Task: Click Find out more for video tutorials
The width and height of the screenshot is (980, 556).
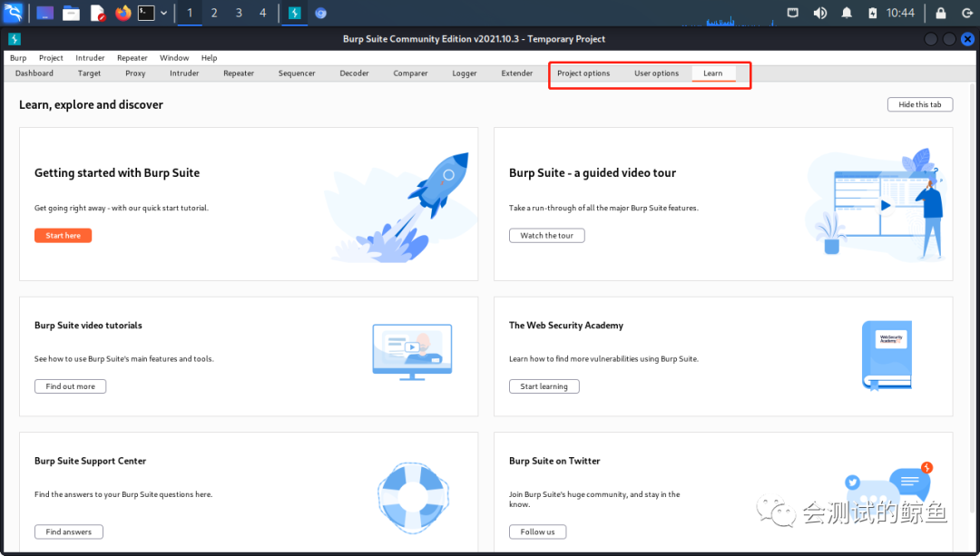Action: click(x=71, y=386)
